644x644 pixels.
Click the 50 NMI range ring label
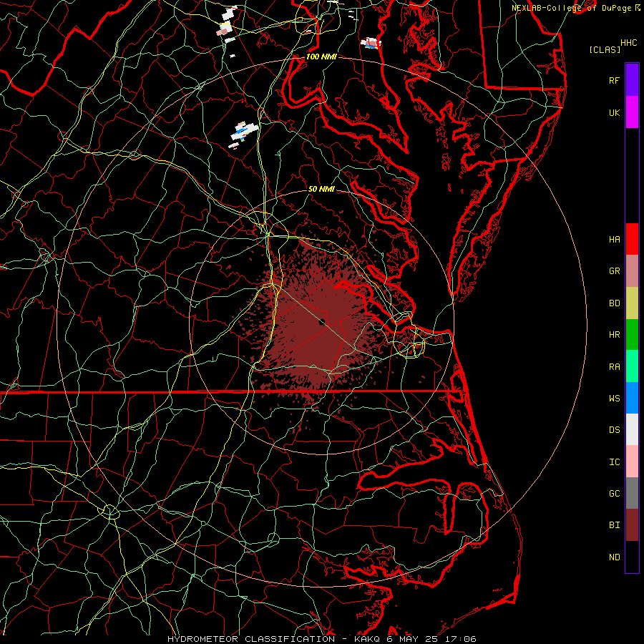click(321, 189)
